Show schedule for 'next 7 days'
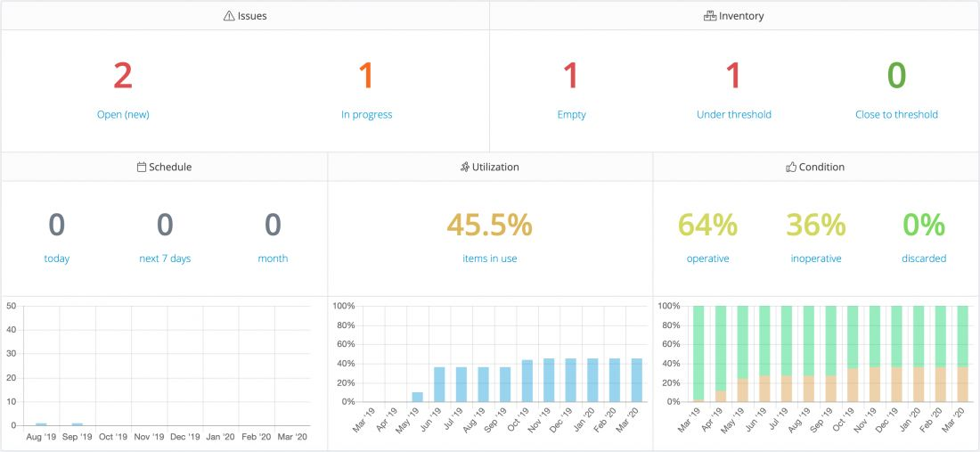Image resolution: width=980 pixels, height=452 pixels. tap(165, 259)
